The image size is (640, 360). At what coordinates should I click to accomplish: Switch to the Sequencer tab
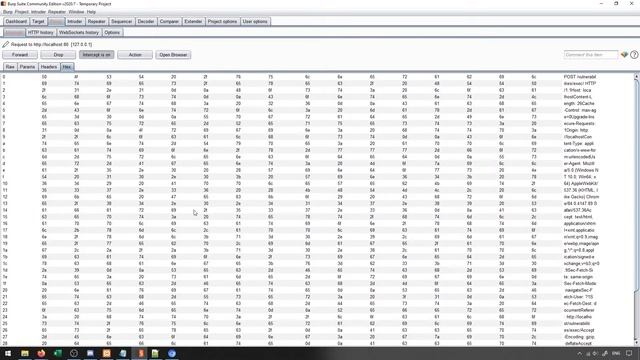122,21
